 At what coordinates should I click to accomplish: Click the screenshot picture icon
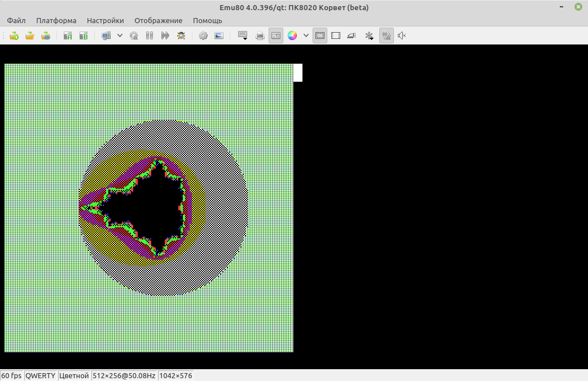coord(219,36)
